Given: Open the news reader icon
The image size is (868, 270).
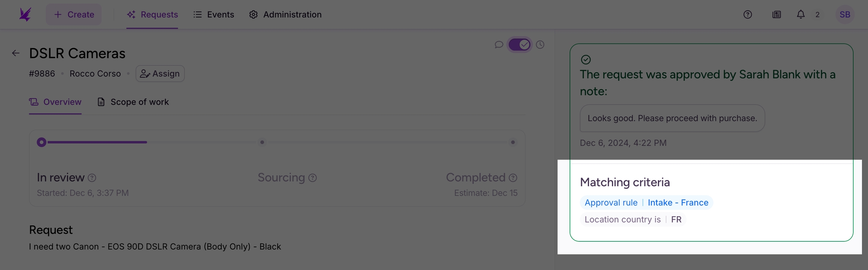Looking at the screenshot, I should 776,14.
